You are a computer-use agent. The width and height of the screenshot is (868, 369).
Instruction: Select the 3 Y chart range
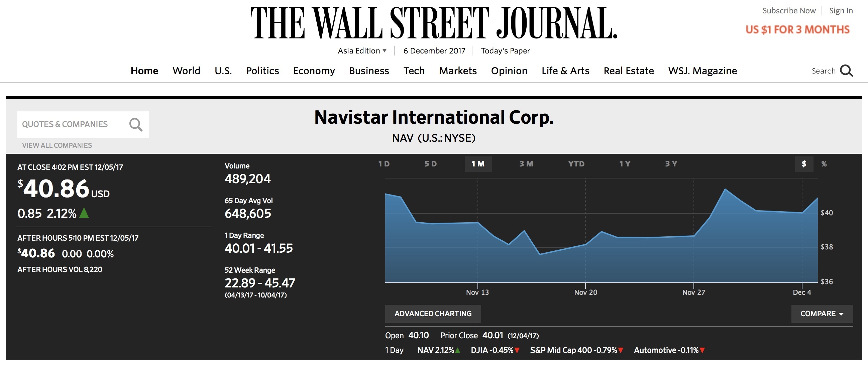tap(671, 164)
